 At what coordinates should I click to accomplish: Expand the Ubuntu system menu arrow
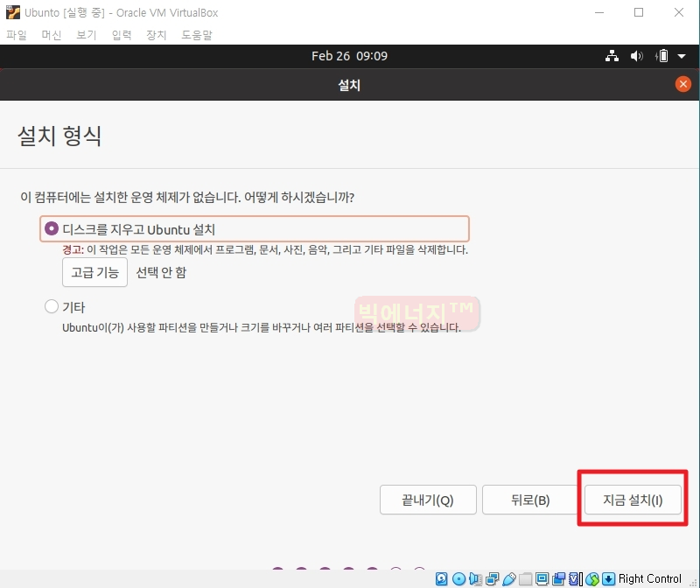(682, 56)
